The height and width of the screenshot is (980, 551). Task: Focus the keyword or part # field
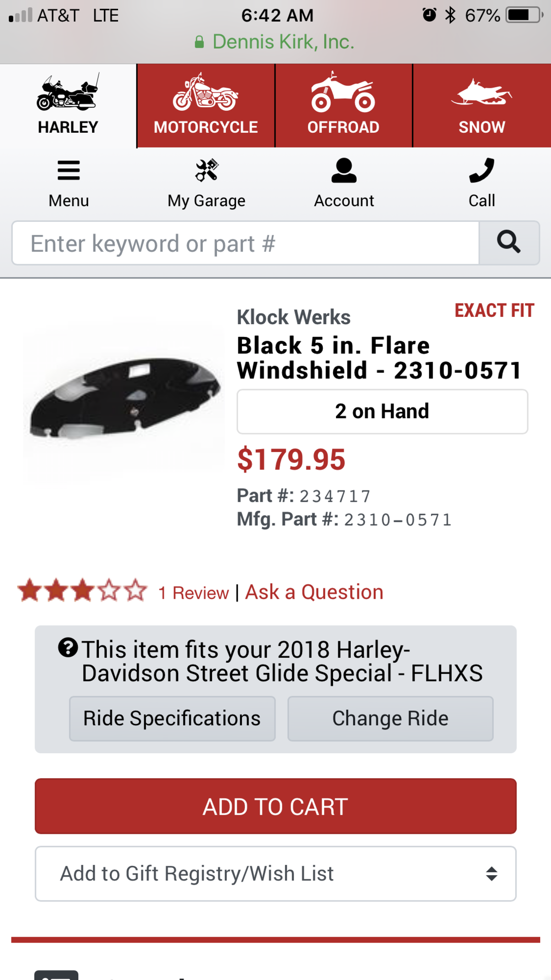(x=245, y=243)
